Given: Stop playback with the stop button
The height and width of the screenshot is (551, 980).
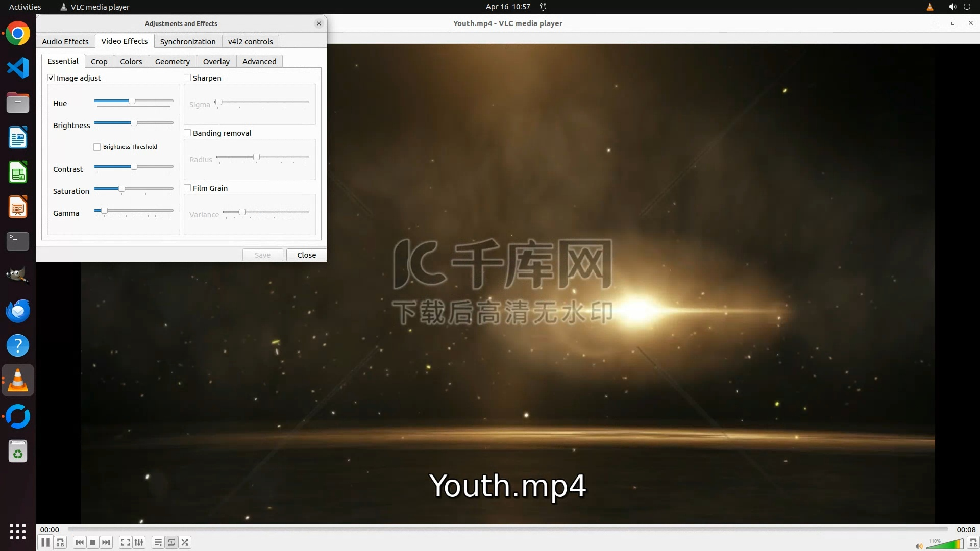Looking at the screenshot, I should (x=93, y=542).
